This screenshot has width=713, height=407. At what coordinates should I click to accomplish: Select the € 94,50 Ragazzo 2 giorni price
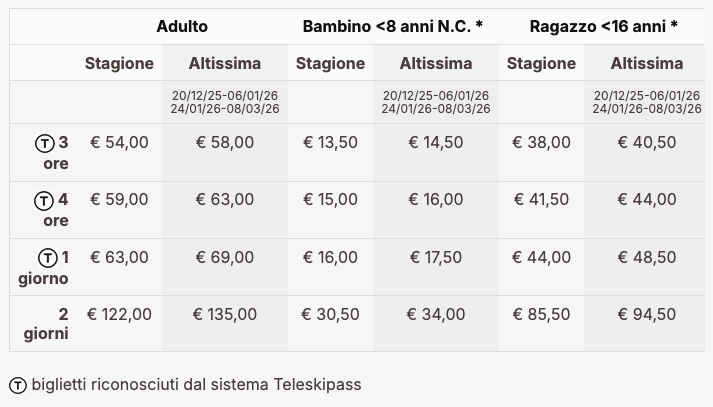pyautogui.click(x=647, y=314)
